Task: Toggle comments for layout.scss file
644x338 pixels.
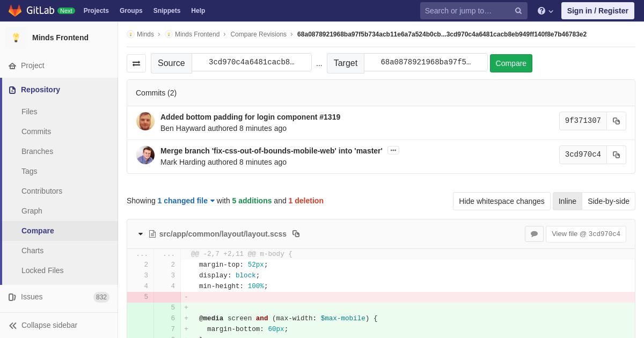Action: point(534,234)
